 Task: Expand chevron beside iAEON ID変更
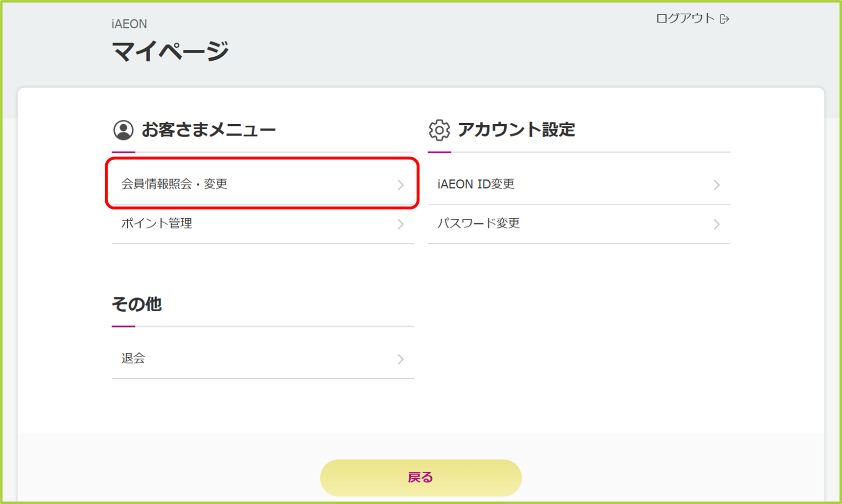(x=717, y=185)
